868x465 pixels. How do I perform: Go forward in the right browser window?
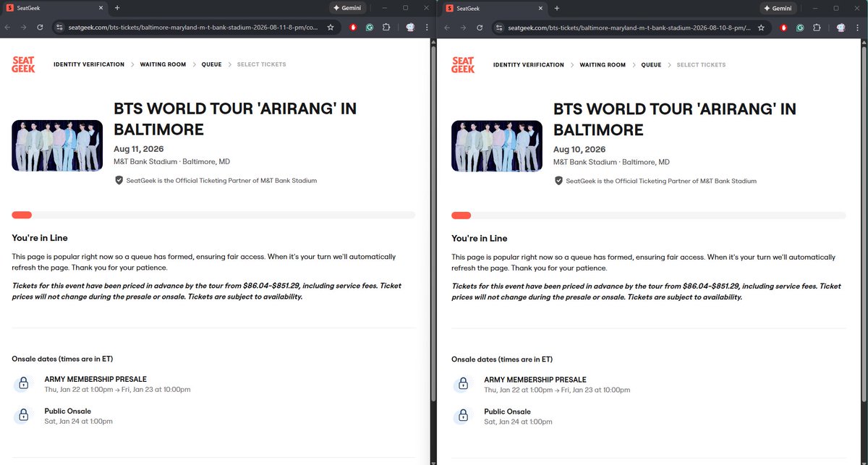(x=463, y=27)
